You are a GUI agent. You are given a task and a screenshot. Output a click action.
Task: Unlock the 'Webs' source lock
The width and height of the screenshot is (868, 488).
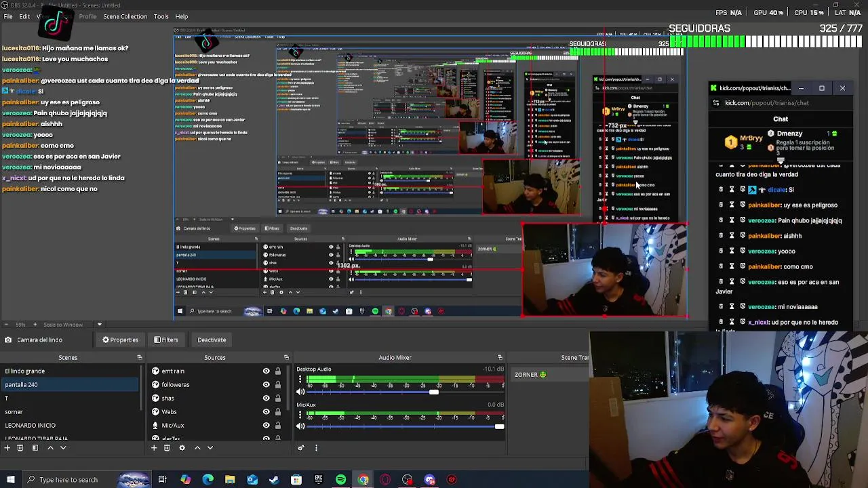277,412
